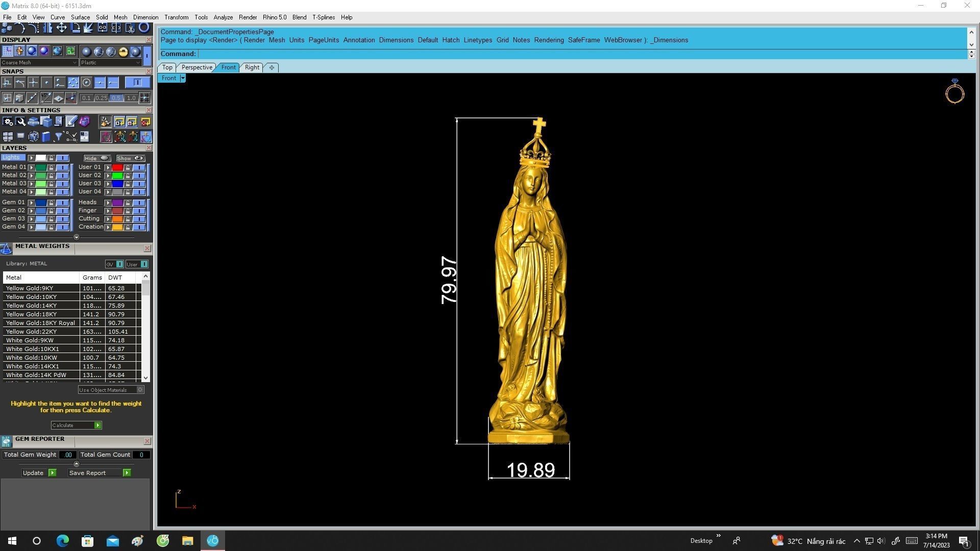Click the Calculate button
Screen dimensions: 980x551
[x=77, y=425]
